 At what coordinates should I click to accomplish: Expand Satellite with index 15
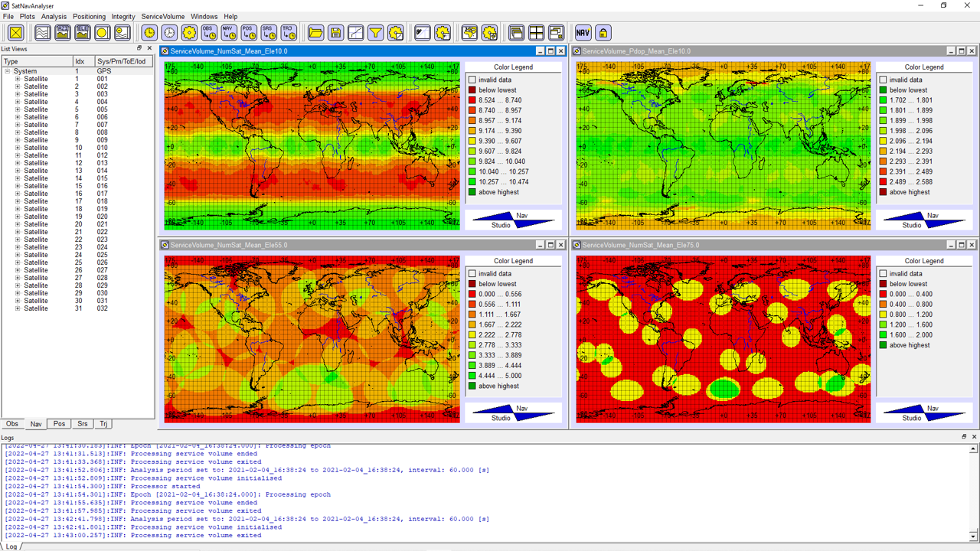click(x=18, y=186)
